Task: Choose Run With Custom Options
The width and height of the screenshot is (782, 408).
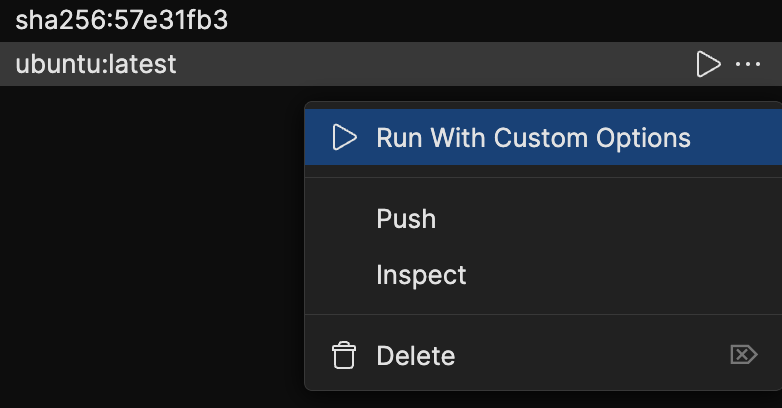Action: pos(532,137)
